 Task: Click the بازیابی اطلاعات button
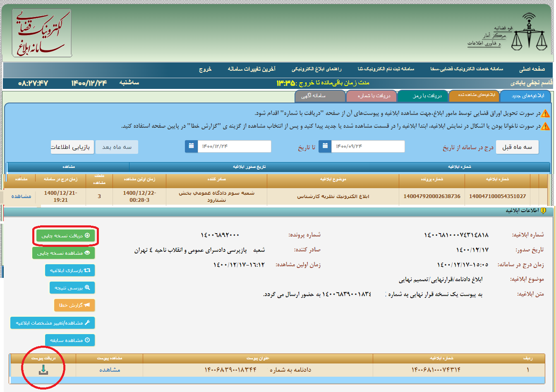click(x=72, y=147)
